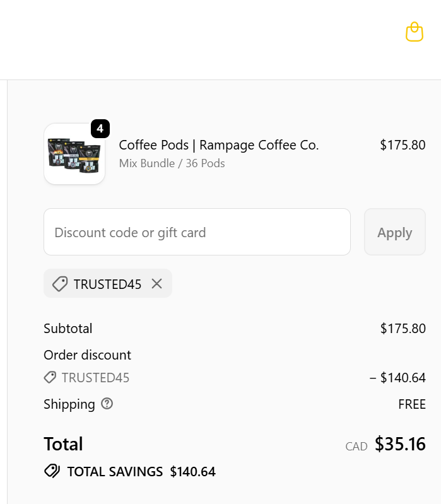This screenshot has height=504, width=441.
Task: Click the Mix Bundle / 36 Pods variant text
Action: tap(172, 163)
